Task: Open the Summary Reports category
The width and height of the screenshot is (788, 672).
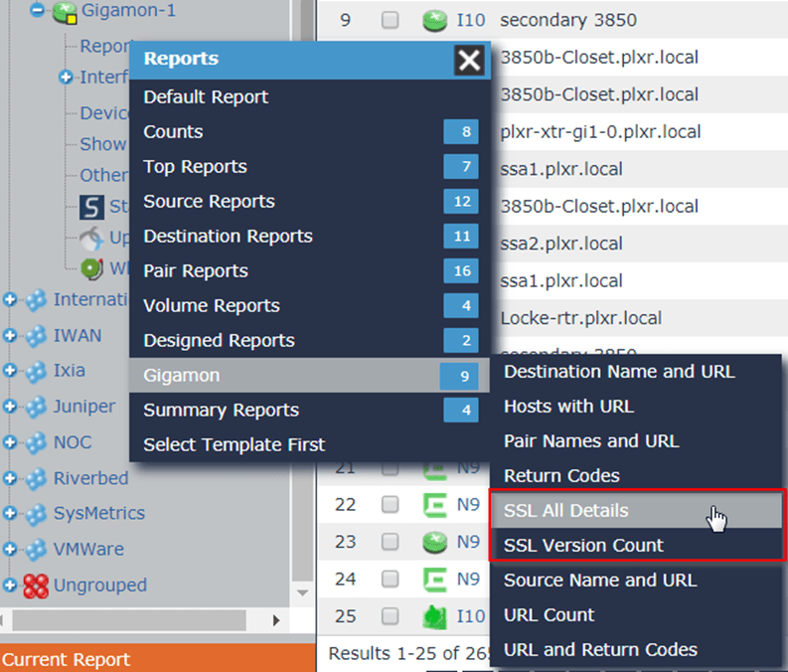Action: point(310,410)
